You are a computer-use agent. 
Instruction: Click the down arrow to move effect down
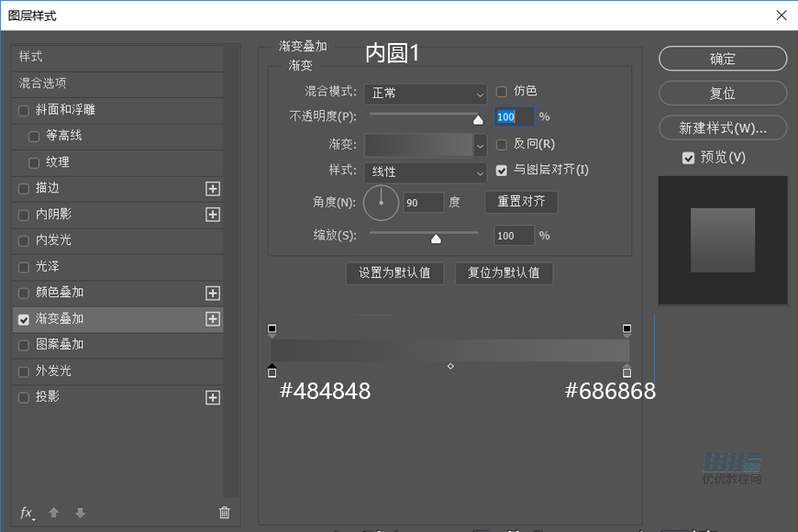pyautogui.click(x=79, y=513)
